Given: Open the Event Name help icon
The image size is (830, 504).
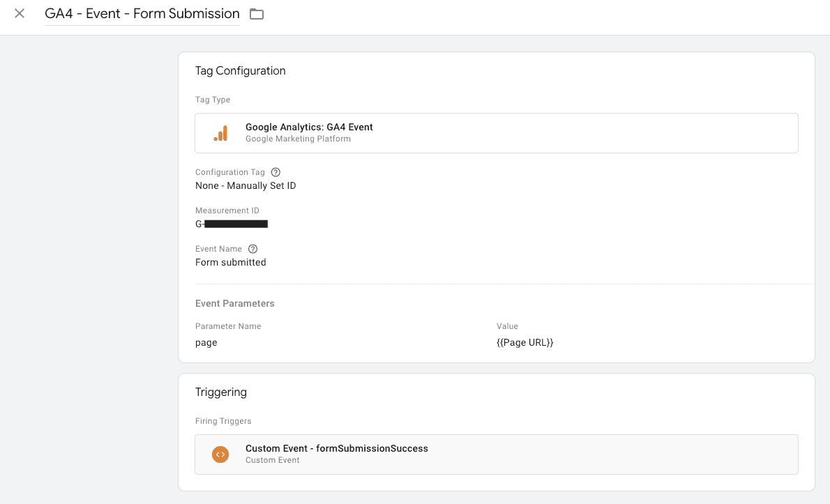Looking at the screenshot, I should click(x=253, y=249).
